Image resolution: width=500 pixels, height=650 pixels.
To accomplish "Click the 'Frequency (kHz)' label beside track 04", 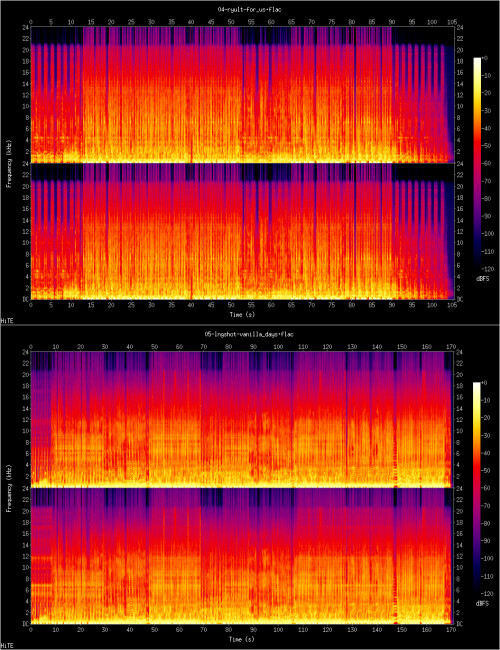I will coord(8,163).
